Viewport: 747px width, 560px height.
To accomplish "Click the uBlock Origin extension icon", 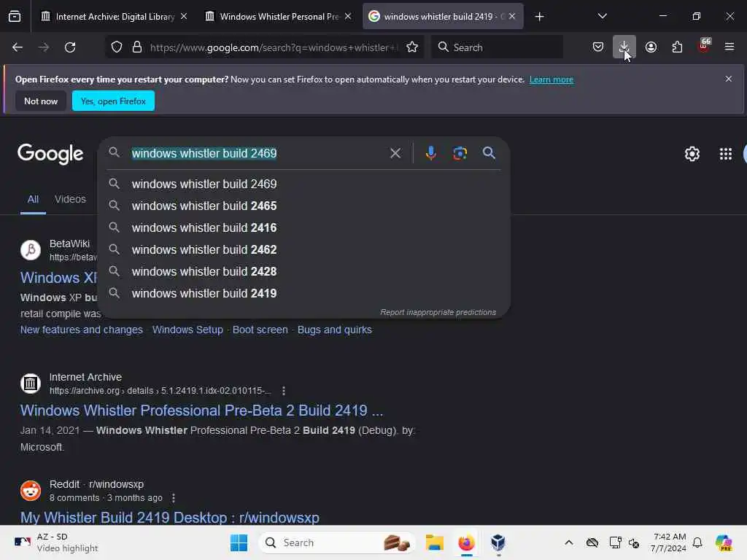I will click(x=704, y=46).
